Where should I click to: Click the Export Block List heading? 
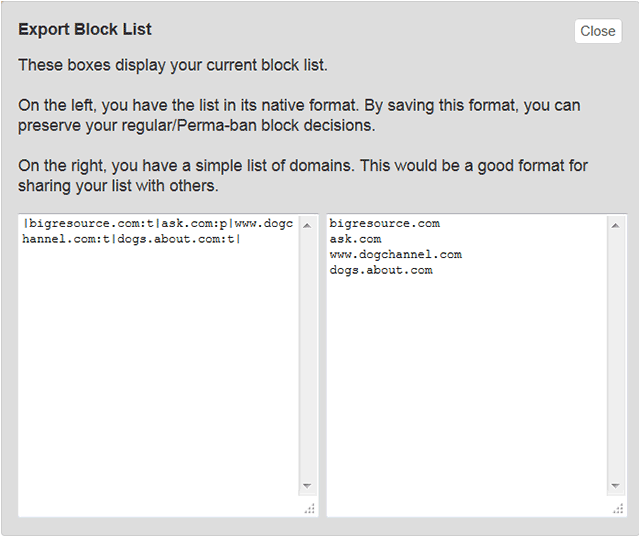85,29
